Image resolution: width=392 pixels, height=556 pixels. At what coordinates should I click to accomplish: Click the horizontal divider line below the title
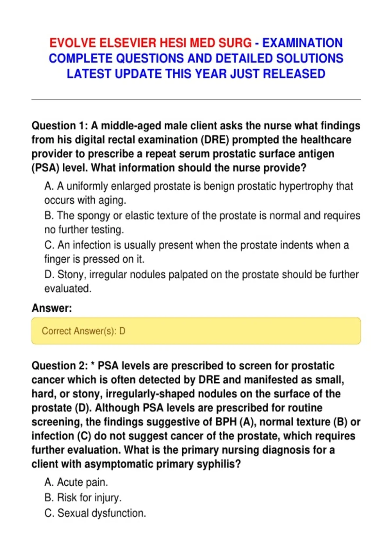tap(196, 99)
